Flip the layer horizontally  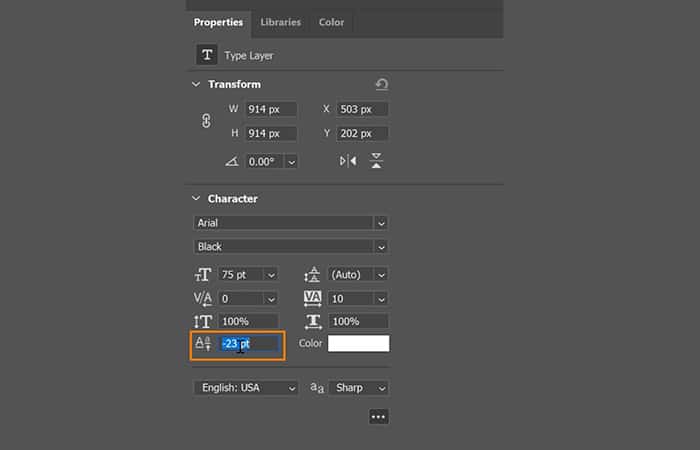pos(348,161)
